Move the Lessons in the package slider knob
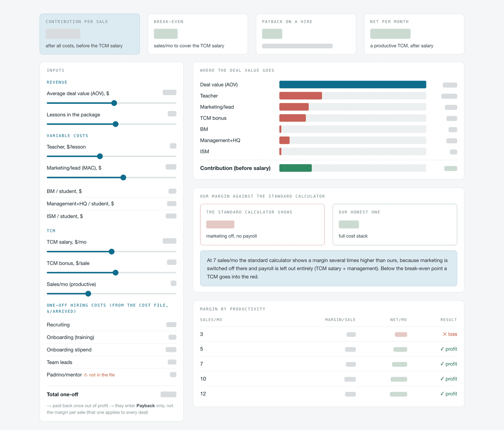This screenshot has height=430, width=504. (116, 124)
